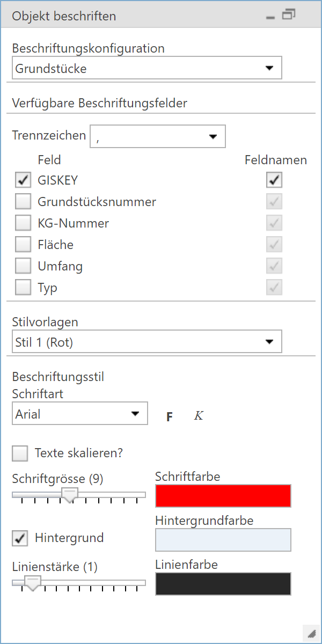Disable the Hintergrund option
The height and width of the screenshot is (644, 322).
[20, 538]
